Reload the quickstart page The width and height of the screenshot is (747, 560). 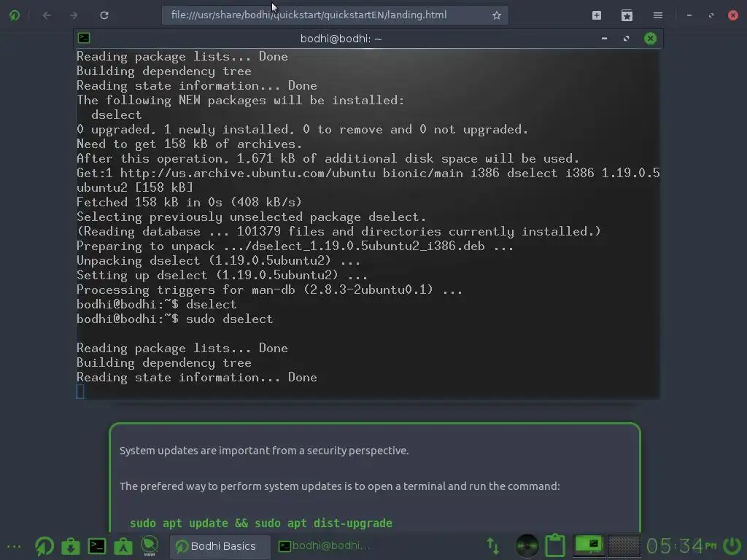104,15
